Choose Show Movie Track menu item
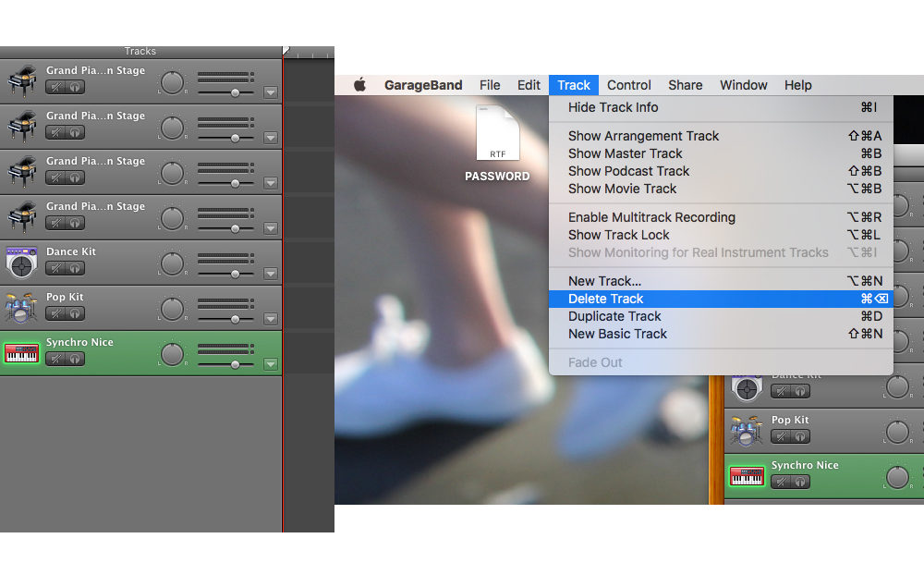Screen dimensions: 924x575 (x=721, y=190)
